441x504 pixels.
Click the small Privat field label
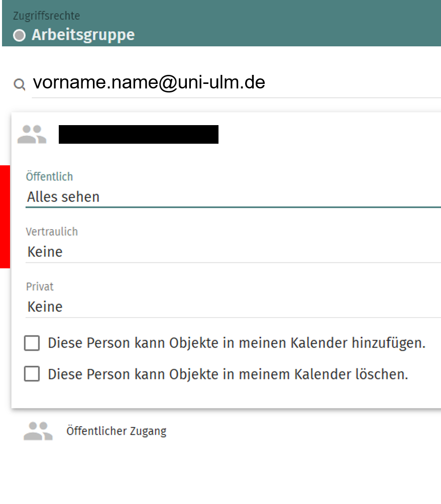tap(40, 286)
